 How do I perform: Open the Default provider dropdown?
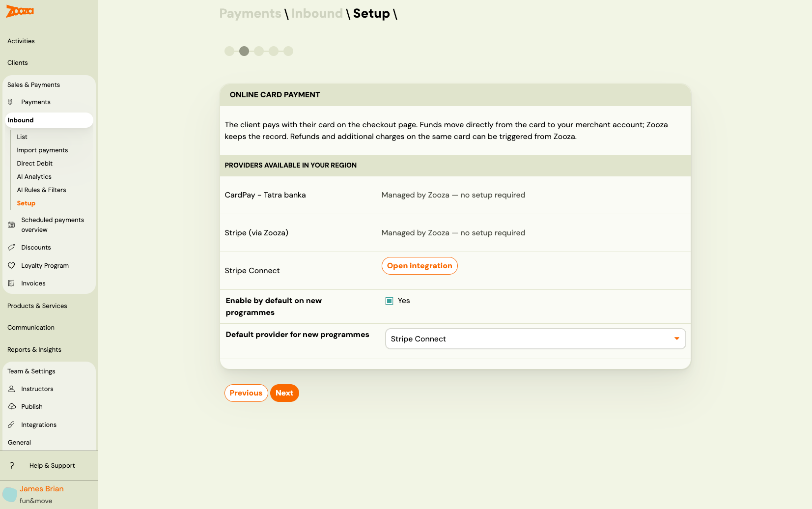point(535,339)
